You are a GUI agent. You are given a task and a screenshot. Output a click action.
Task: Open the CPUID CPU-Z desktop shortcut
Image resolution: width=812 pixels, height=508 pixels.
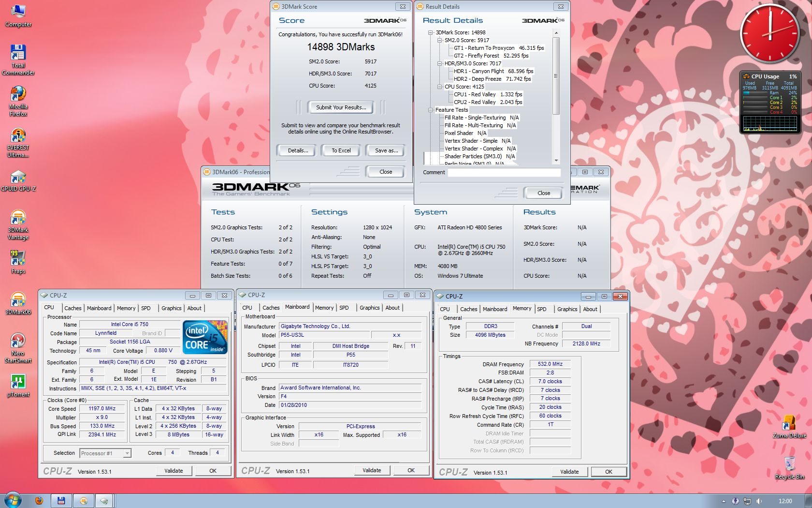[18, 180]
